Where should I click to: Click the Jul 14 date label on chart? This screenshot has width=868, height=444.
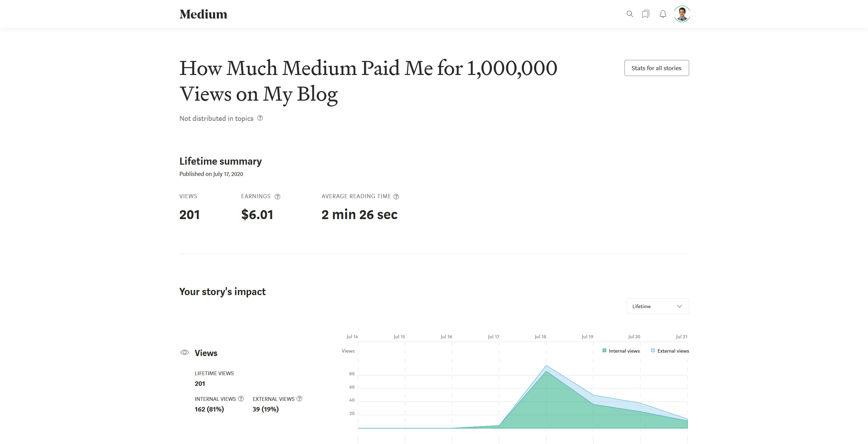352,337
